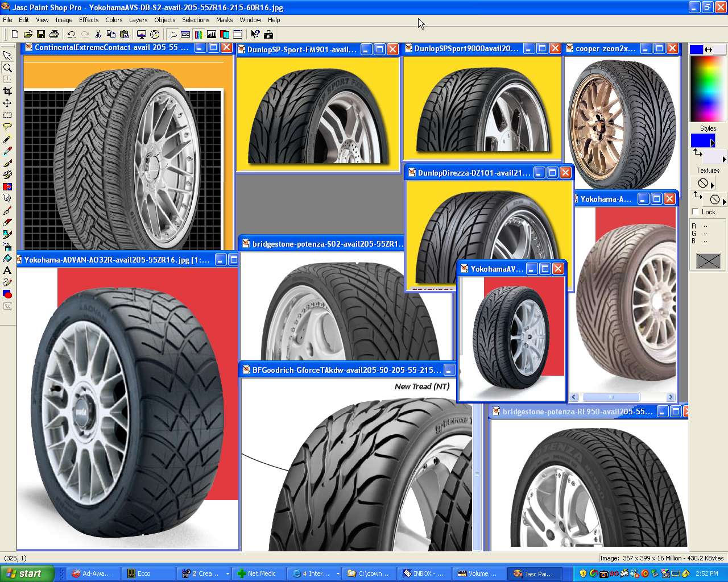The width and height of the screenshot is (728, 582).
Task: Open the Colors menu
Action: coord(114,20)
